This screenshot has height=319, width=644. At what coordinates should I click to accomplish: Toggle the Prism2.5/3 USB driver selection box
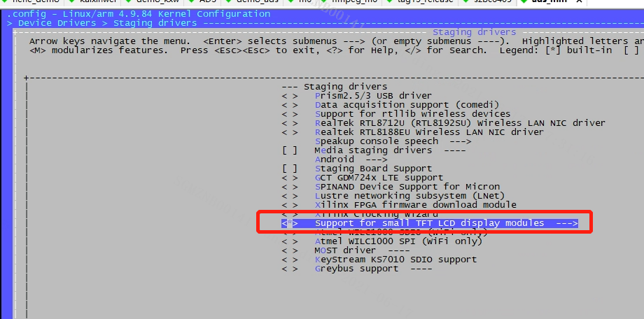click(290, 96)
